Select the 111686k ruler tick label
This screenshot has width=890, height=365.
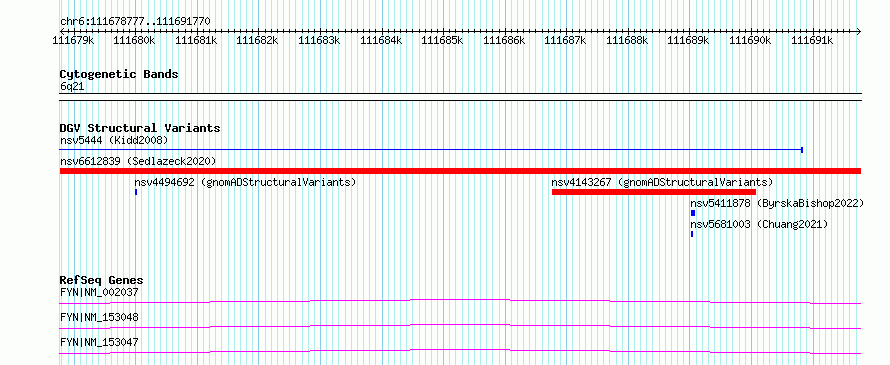pyautogui.click(x=504, y=40)
